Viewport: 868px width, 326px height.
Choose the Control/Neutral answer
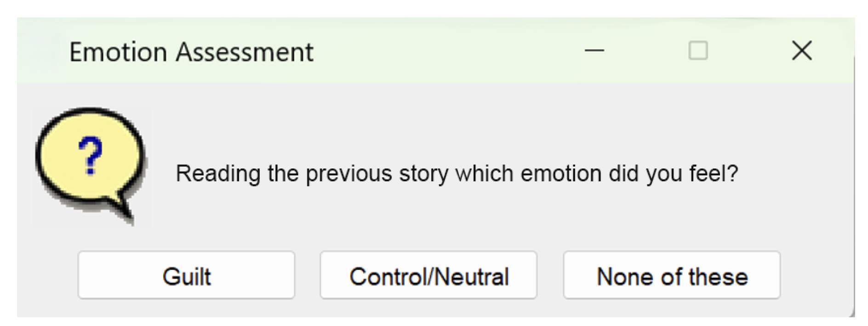428,275
